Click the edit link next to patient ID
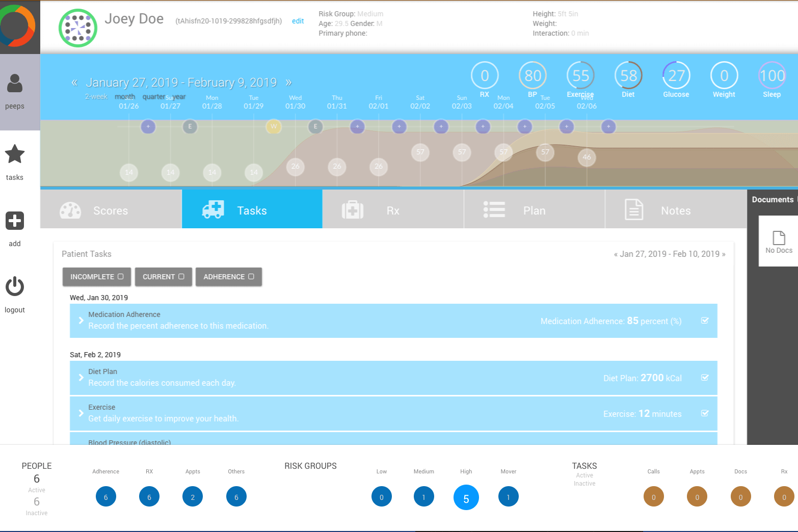 click(x=298, y=21)
